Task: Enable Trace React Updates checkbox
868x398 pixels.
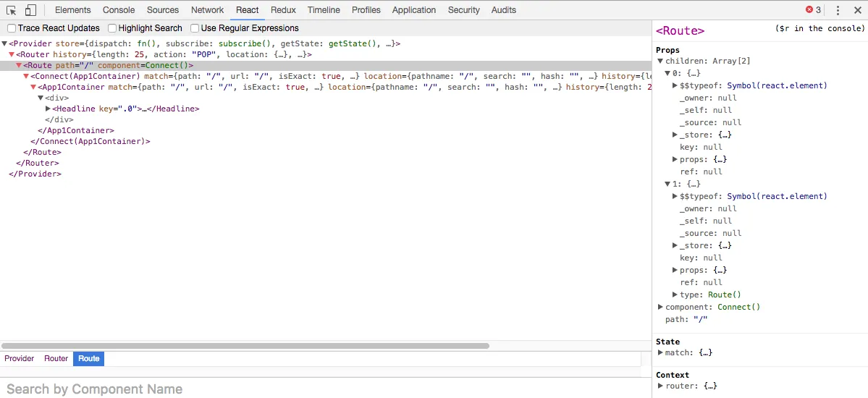Action: [12, 28]
